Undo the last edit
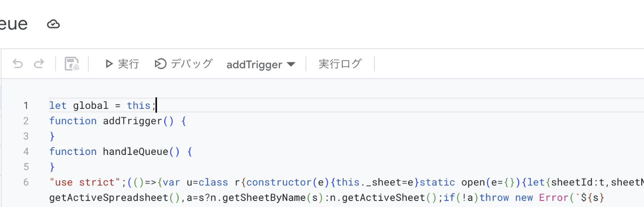 point(17,64)
